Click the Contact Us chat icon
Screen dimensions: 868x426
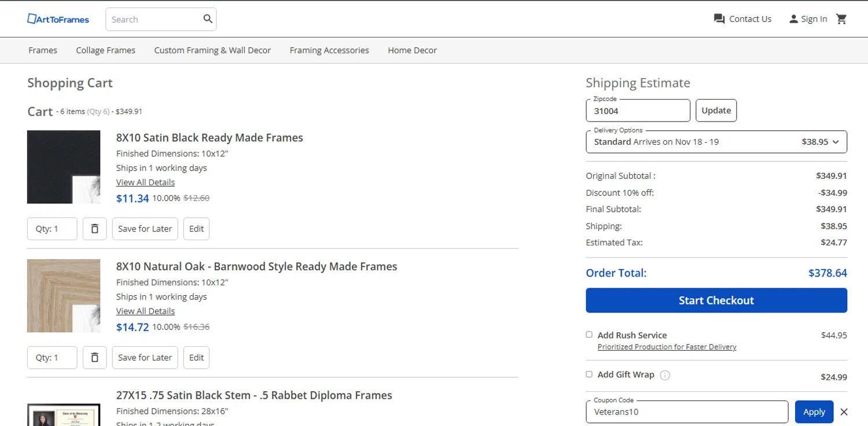pos(719,19)
